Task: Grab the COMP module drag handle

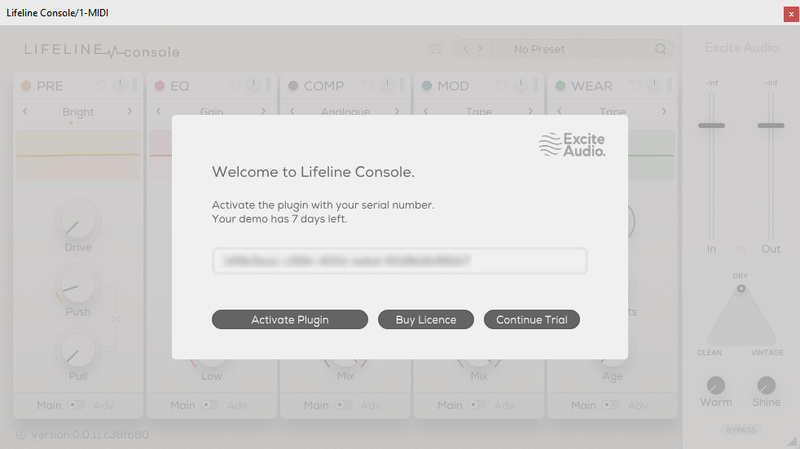Action: [403, 85]
